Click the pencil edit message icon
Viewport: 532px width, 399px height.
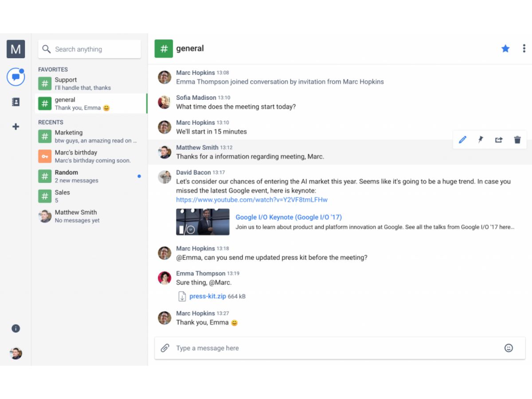[x=462, y=140]
